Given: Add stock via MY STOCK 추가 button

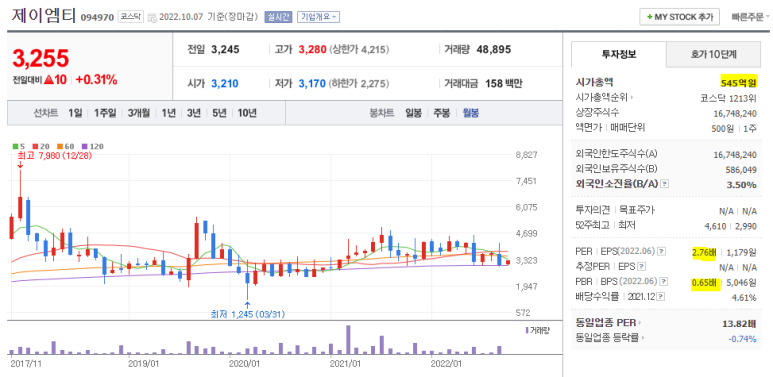Looking at the screenshot, I should pyautogui.click(x=679, y=16).
